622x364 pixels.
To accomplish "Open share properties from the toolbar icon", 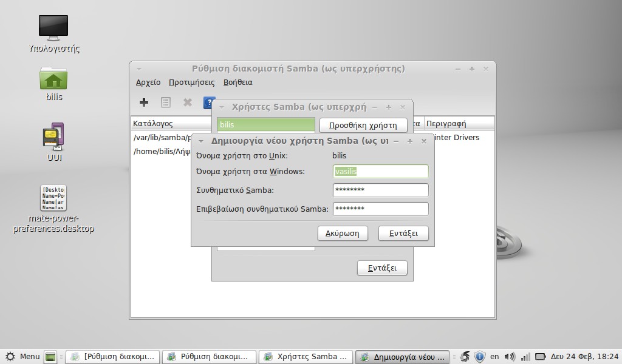I will click(166, 103).
